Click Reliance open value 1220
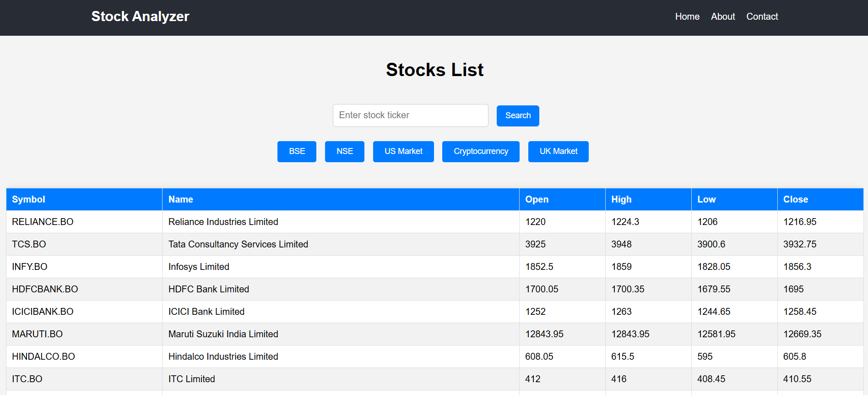868x395 pixels. (x=535, y=222)
